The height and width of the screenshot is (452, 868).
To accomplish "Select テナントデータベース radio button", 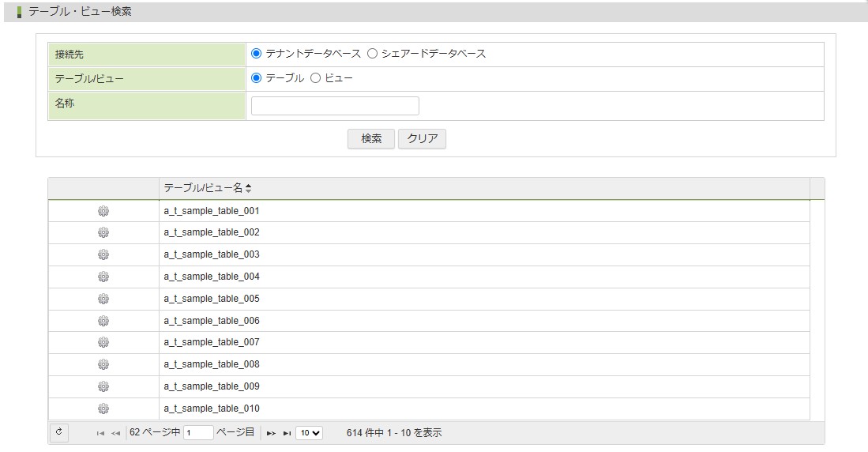I will (x=256, y=54).
